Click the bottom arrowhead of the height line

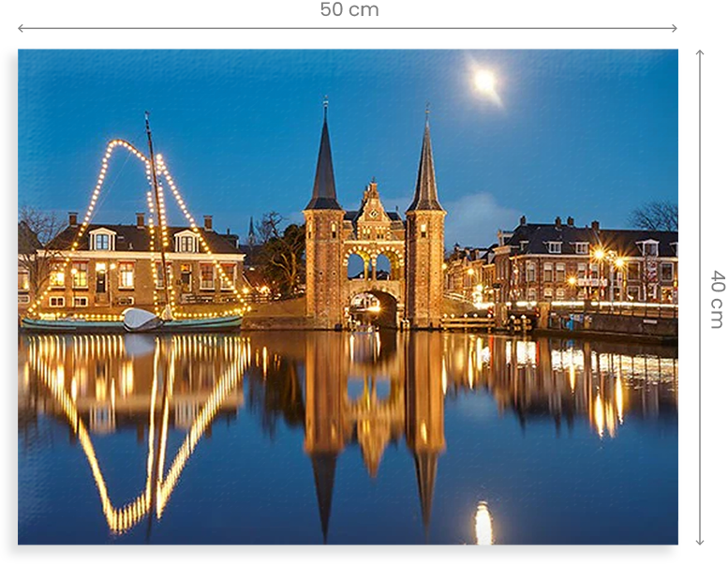(x=699, y=541)
